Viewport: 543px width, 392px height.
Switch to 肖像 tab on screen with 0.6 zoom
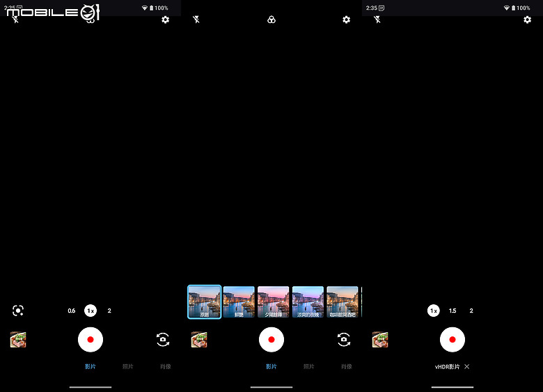coord(166,366)
